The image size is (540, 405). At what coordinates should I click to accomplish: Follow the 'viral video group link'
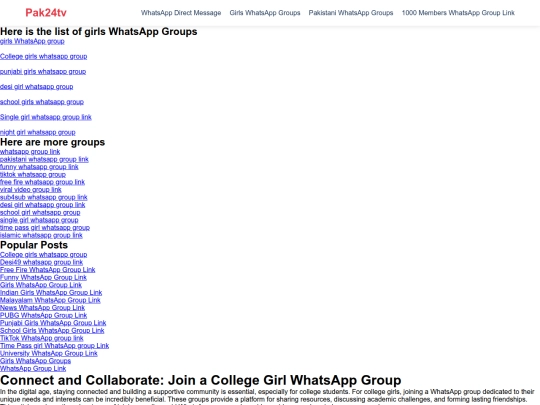31,189
